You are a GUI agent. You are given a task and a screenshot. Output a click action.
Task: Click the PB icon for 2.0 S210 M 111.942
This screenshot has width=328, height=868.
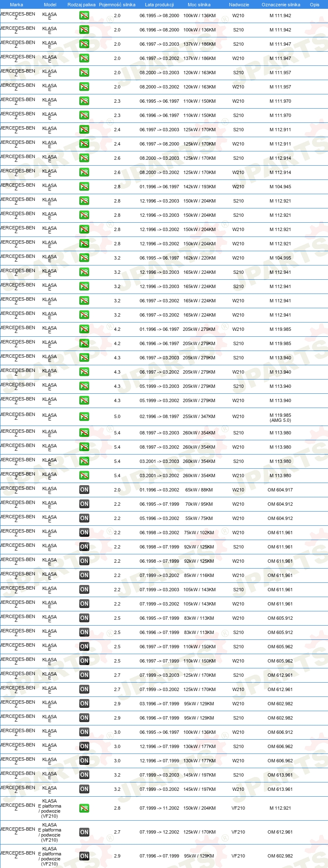84,30
